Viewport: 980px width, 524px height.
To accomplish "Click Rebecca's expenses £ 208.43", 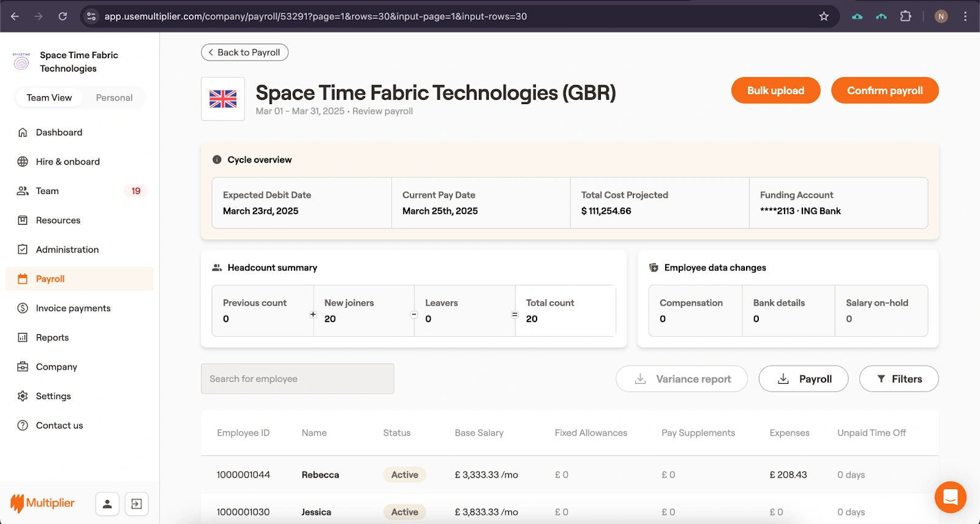I will pyautogui.click(x=788, y=475).
